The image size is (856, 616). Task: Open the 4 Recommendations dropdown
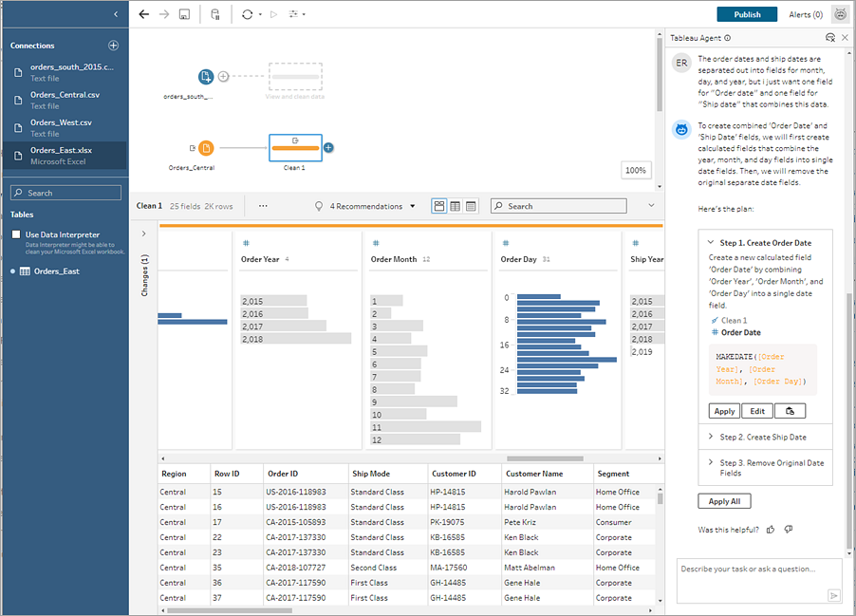[x=372, y=206]
